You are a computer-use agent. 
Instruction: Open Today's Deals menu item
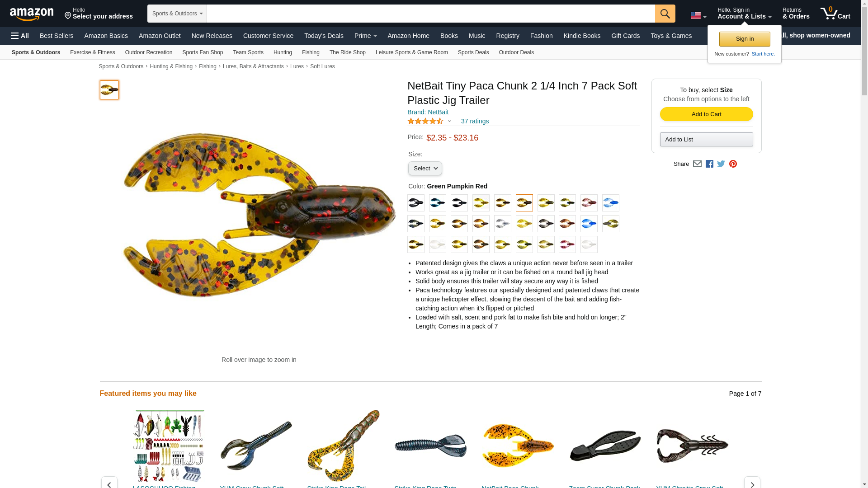pyautogui.click(x=324, y=36)
